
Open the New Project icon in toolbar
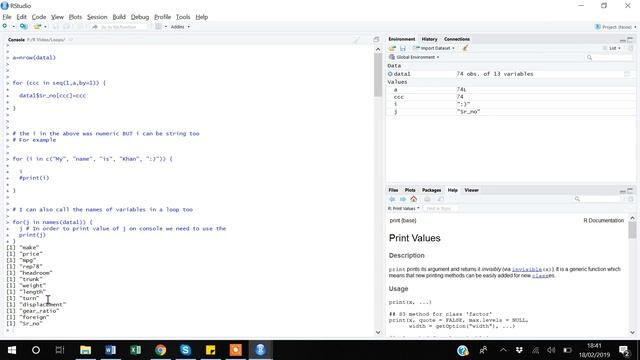(23, 27)
